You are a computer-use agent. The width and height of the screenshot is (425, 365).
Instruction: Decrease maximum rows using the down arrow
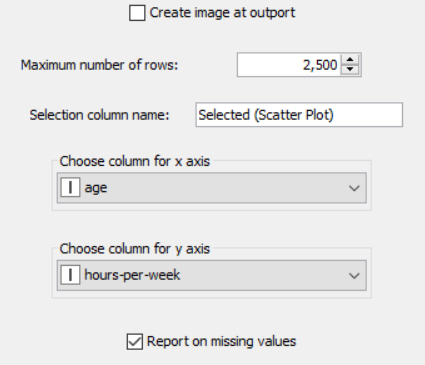(x=350, y=69)
